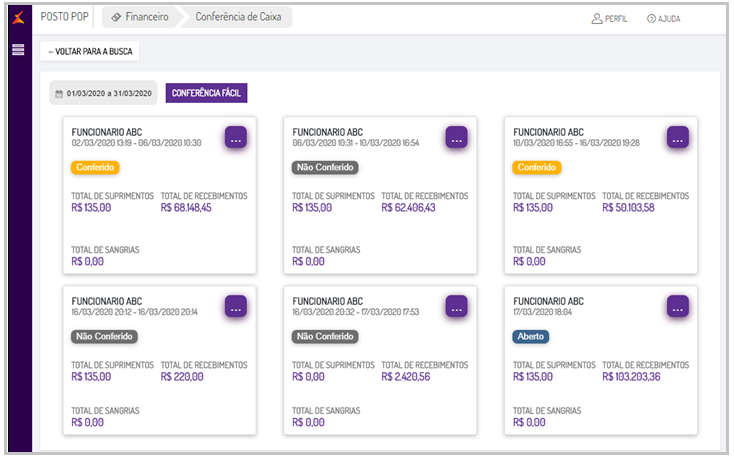Open options menu for card 10/03/2020 16:55
The image size is (734, 460).
[x=678, y=138]
